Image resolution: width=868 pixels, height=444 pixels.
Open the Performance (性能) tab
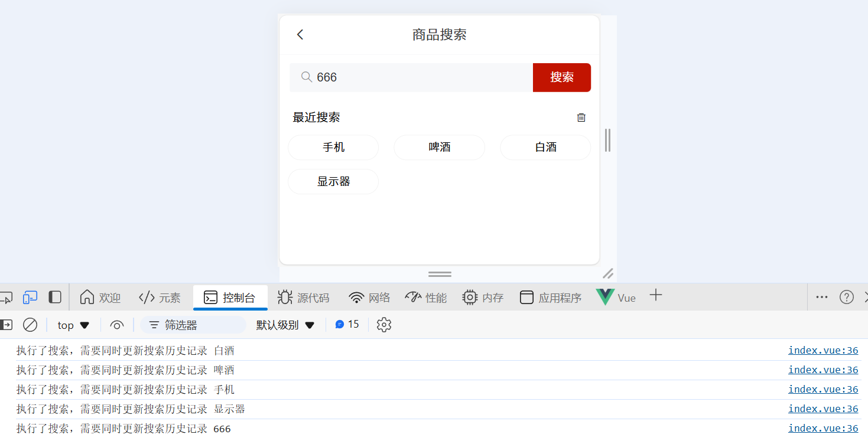coord(426,298)
